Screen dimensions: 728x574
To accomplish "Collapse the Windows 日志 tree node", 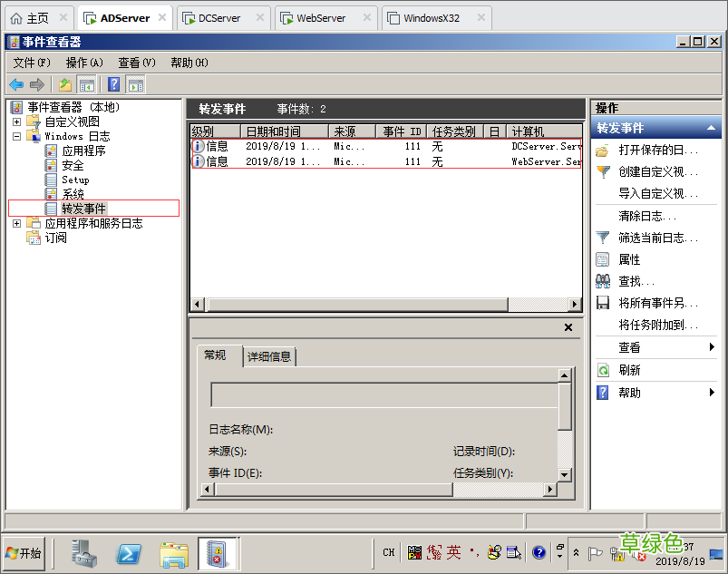I will 17,136.
